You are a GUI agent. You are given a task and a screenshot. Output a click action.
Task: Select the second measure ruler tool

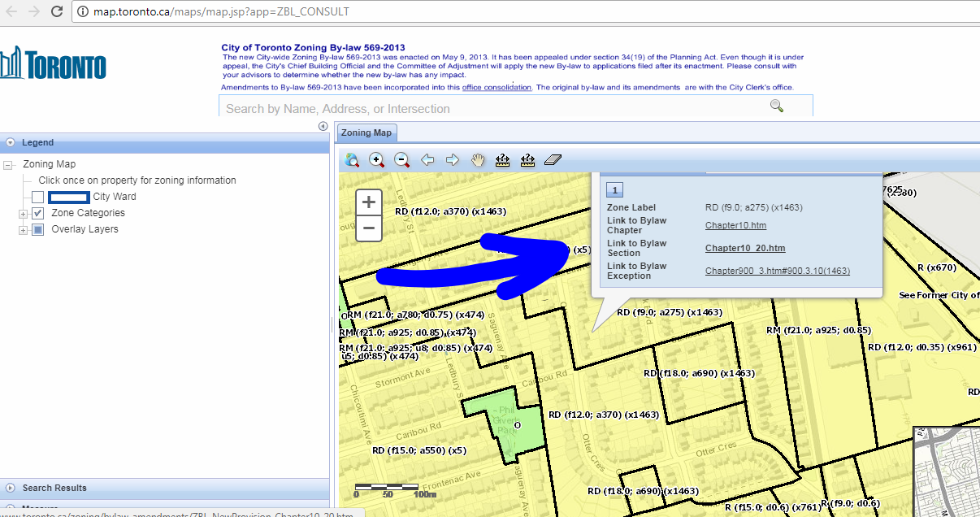tap(527, 160)
